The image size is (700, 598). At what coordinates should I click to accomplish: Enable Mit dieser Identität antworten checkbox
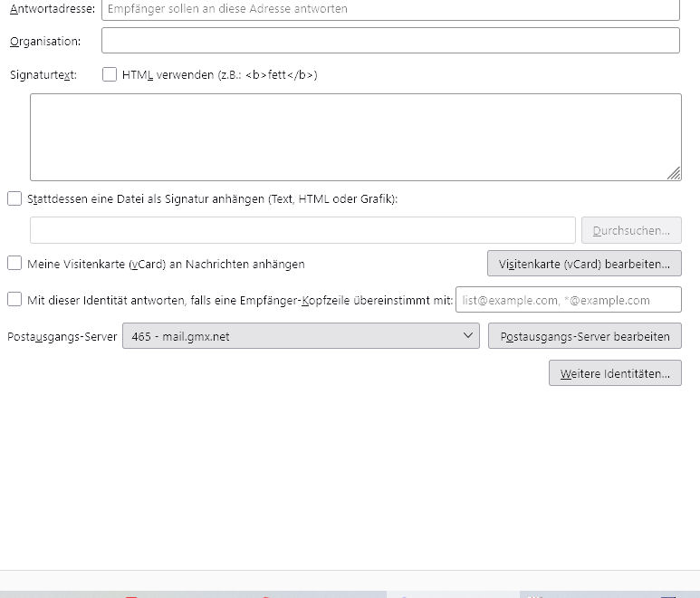(14, 299)
